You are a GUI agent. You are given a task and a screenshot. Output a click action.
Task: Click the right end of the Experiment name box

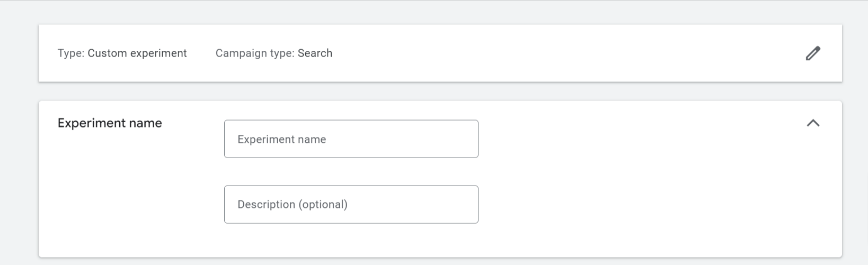tap(466, 139)
